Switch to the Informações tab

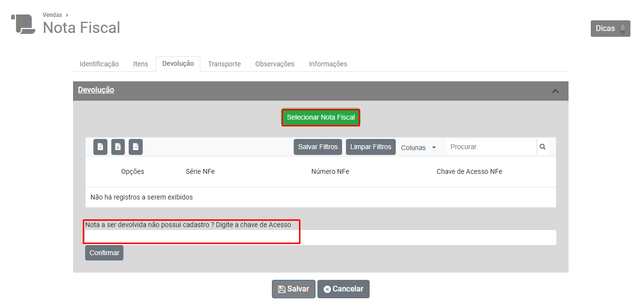click(328, 64)
